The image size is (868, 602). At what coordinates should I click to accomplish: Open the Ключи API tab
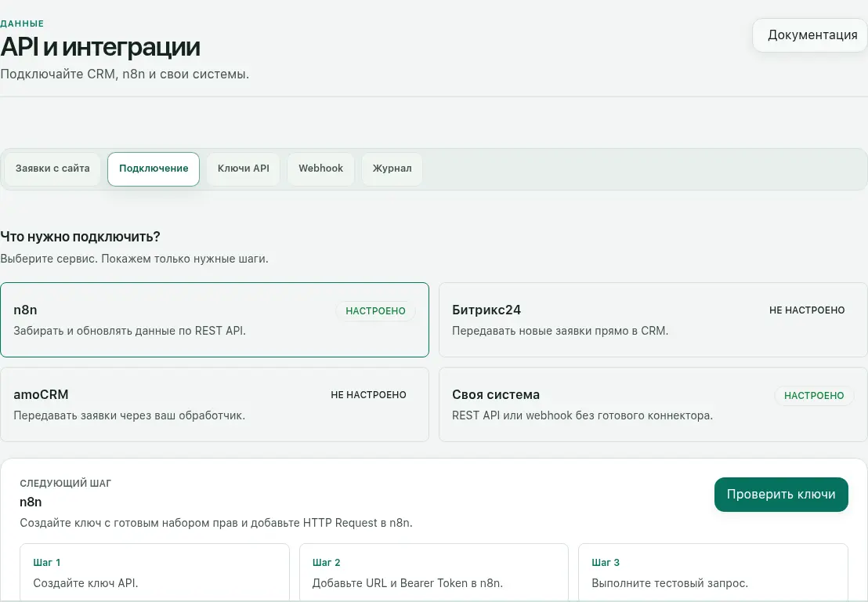(244, 169)
